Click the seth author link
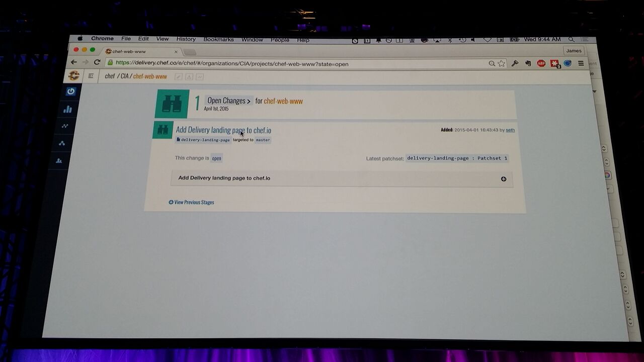The image size is (644, 362). tap(510, 130)
